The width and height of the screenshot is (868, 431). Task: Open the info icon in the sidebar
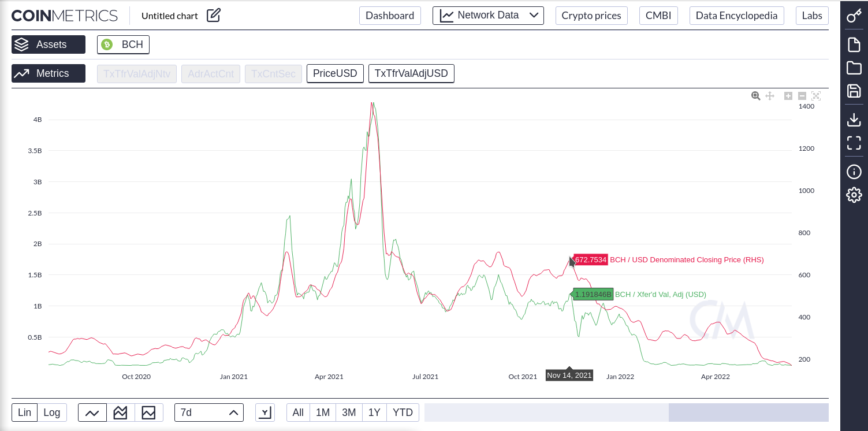click(854, 172)
